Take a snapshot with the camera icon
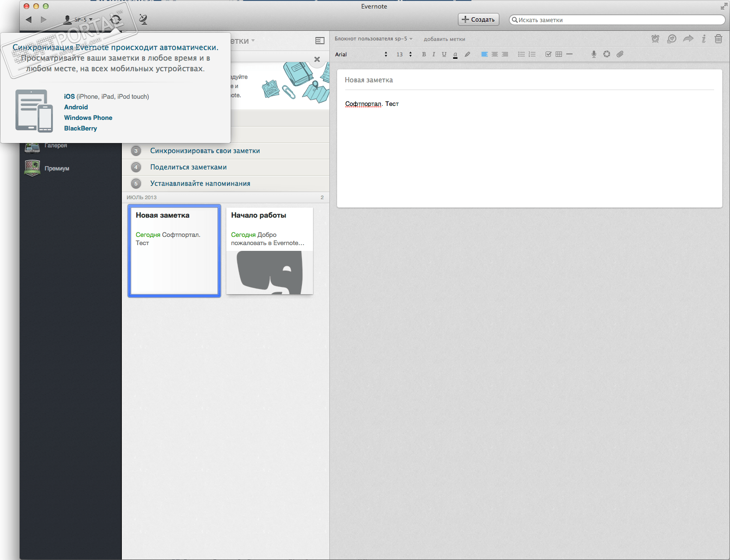Screen dimensions: 730x560 (607, 54)
